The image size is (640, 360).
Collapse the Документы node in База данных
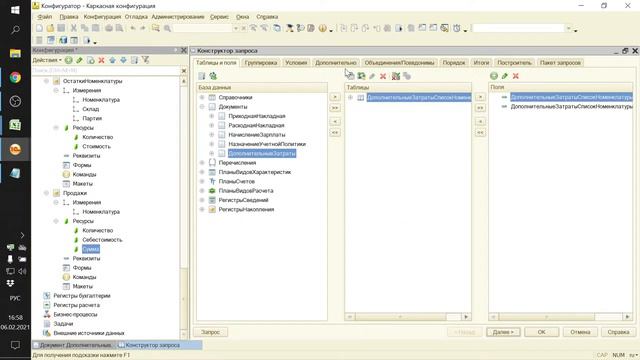point(202,107)
